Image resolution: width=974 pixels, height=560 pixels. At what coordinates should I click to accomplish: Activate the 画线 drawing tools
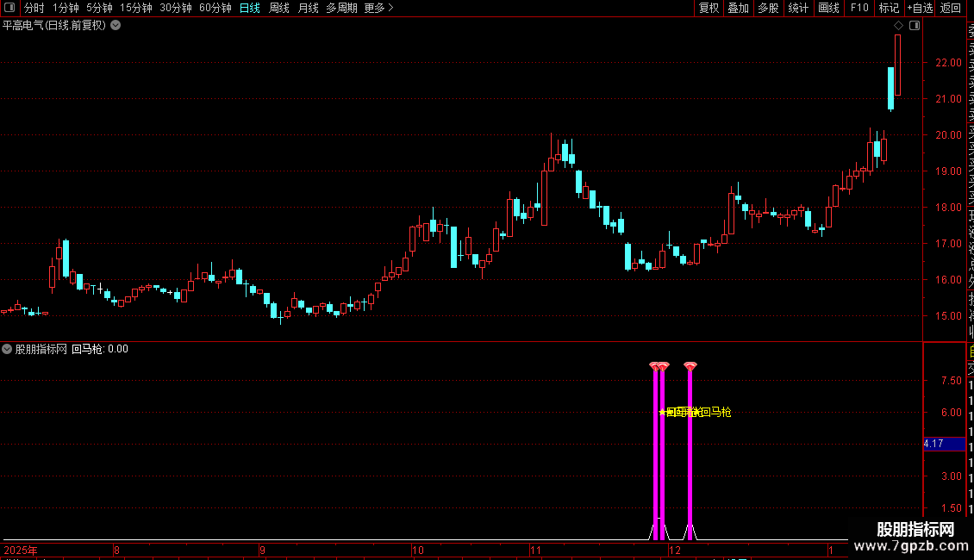click(x=828, y=8)
